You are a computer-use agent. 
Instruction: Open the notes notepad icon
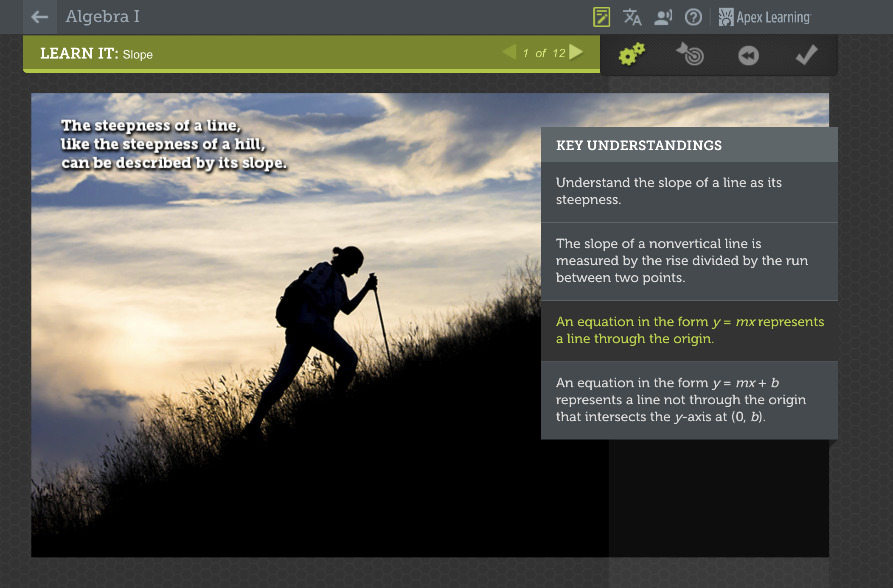601,17
